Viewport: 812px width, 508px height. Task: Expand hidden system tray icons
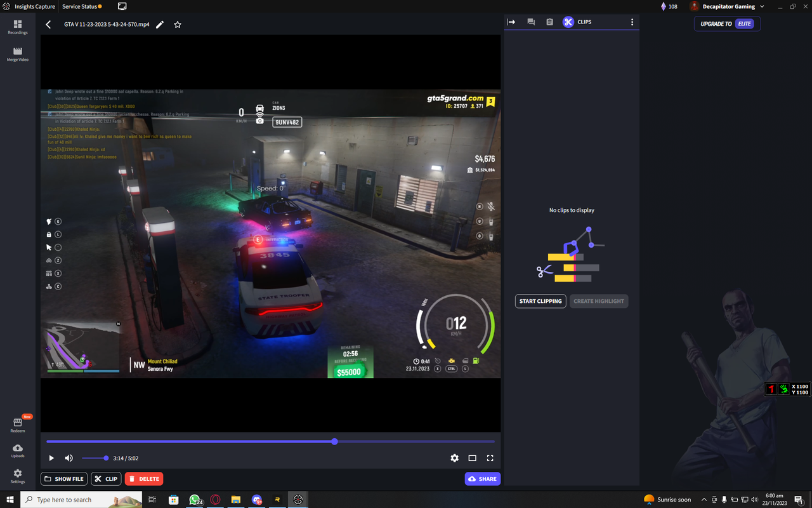704,500
